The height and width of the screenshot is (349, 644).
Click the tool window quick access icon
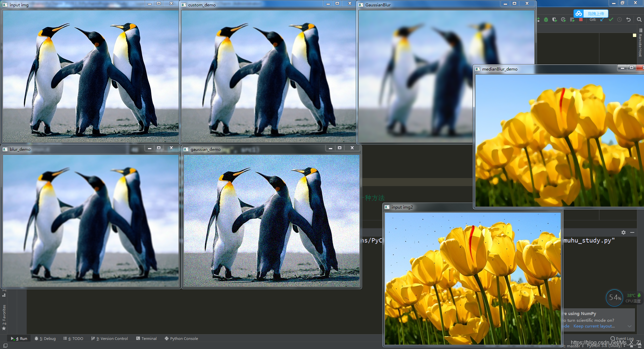click(5, 346)
